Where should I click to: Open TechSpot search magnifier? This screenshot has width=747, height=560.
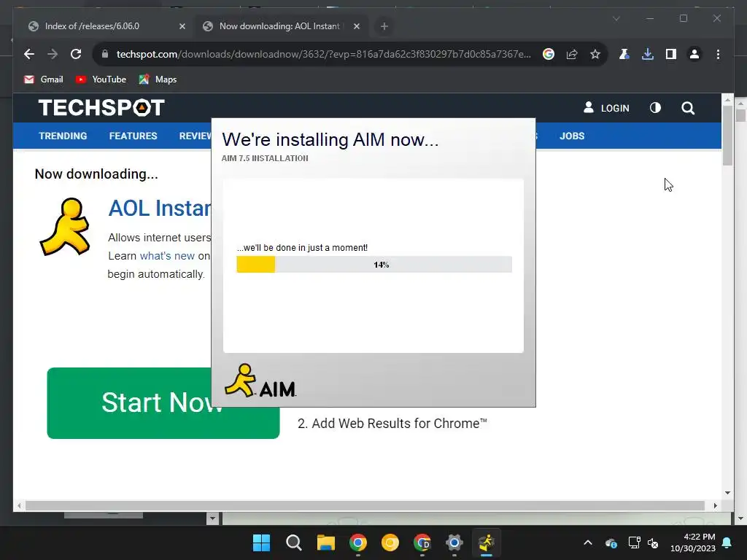click(688, 108)
